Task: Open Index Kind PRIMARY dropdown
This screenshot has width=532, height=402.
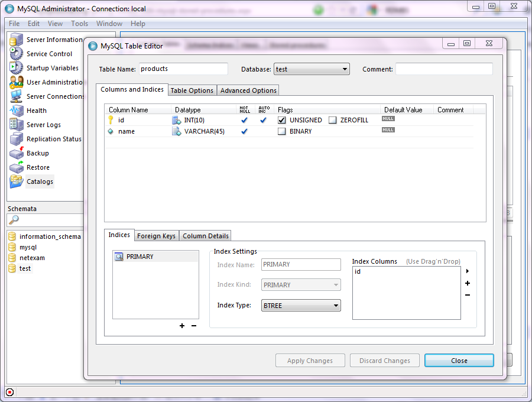Action: pyautogui.click(x=301, y=285)
